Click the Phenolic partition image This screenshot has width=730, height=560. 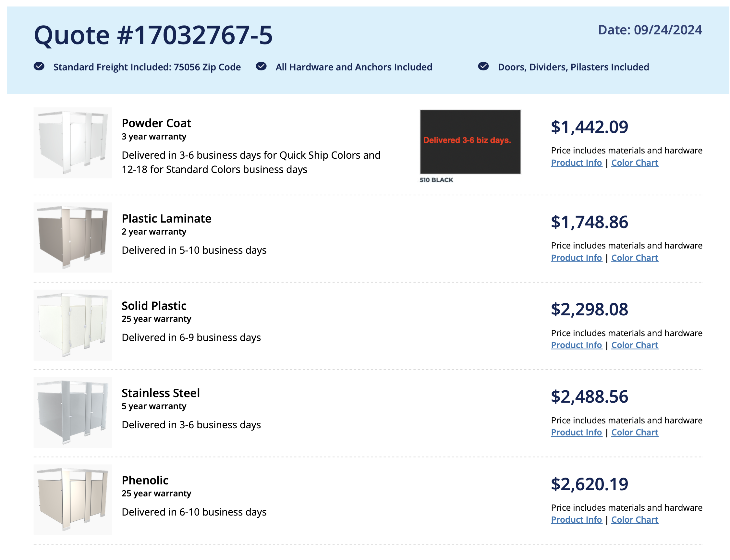pos(72,500)
